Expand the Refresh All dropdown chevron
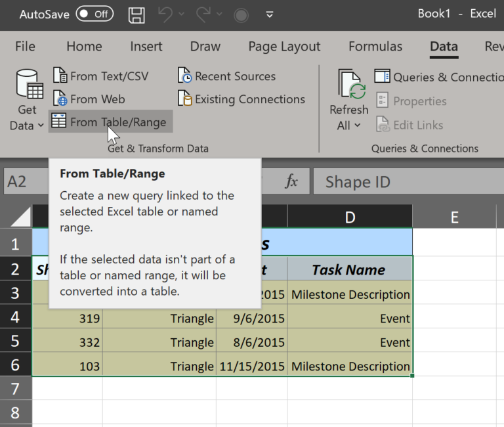Screen dimensions: 504x427 (x=358, y=125)
